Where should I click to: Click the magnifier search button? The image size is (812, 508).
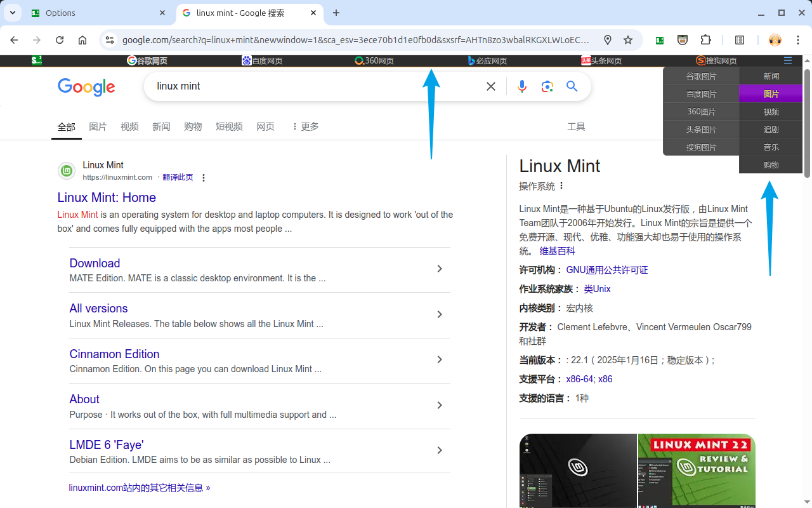tap(572, 86)
